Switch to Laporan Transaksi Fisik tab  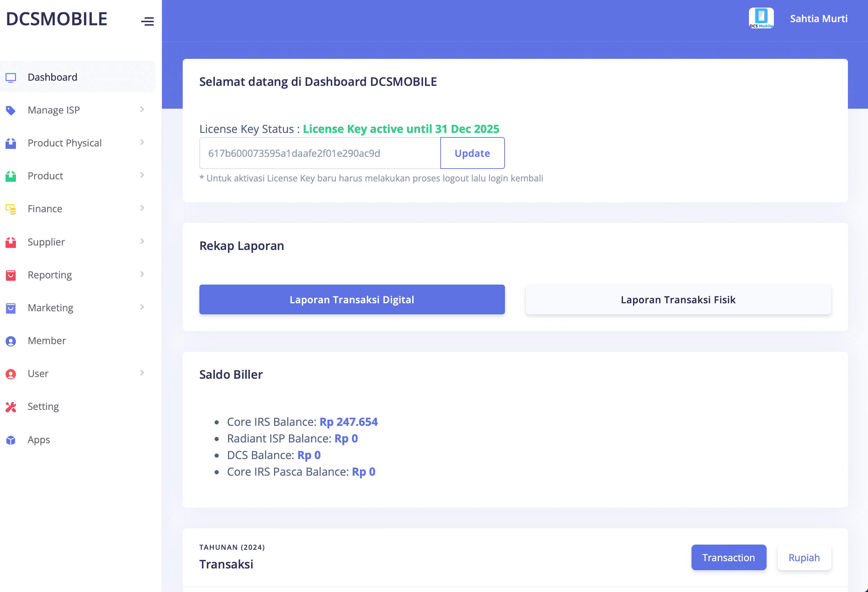[x=678, y=299]
